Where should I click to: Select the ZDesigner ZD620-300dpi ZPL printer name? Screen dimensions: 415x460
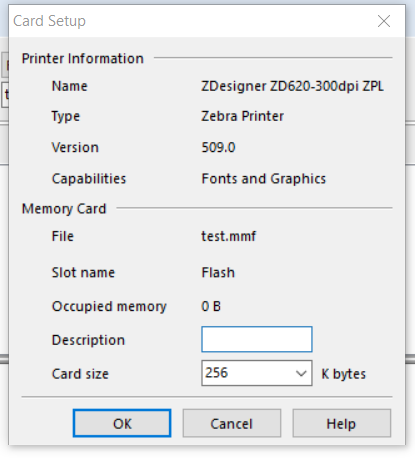click(x=292, y=86)
